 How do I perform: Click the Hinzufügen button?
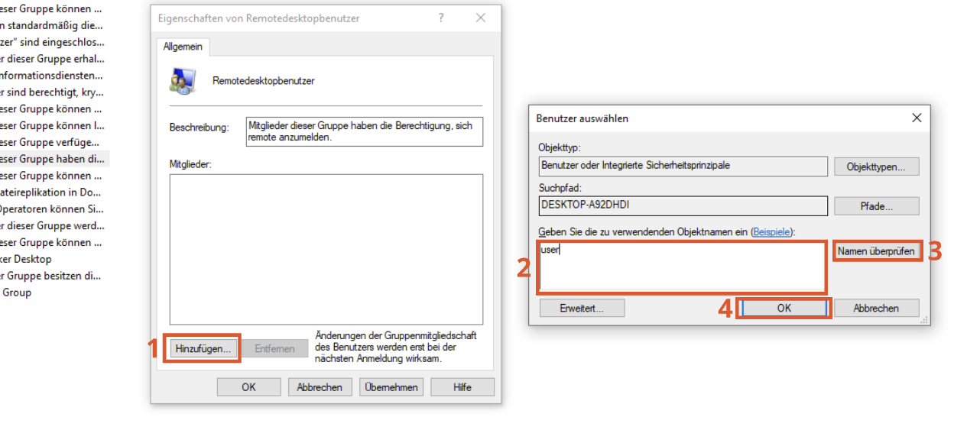point(203,348)
